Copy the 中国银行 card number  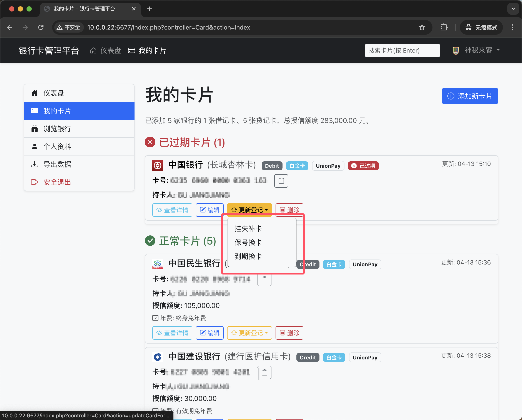point(281,181)
